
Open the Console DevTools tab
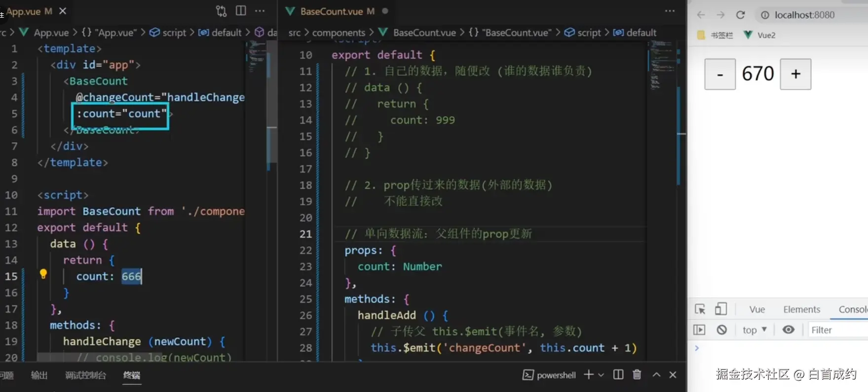tap(853, 309)
